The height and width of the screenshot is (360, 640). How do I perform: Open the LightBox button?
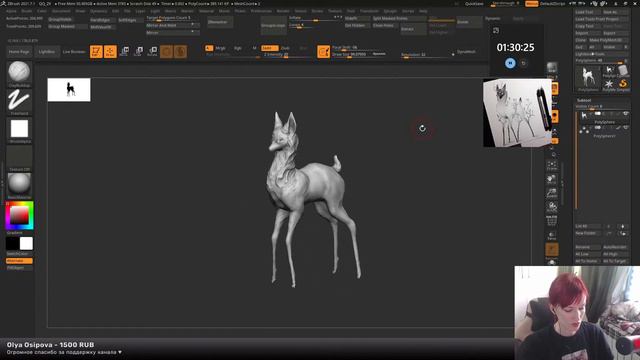[47, 52]
